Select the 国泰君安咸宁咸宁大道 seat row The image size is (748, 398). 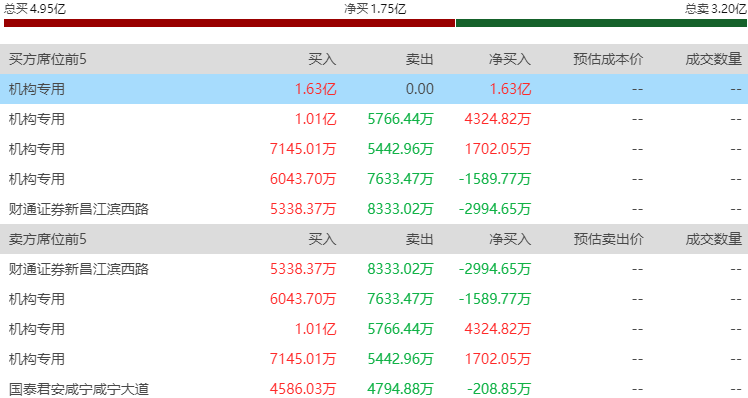point(374,389)
